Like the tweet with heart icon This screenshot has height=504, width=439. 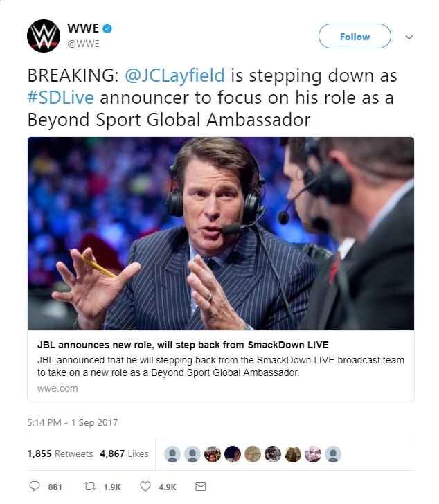point(145,486)
